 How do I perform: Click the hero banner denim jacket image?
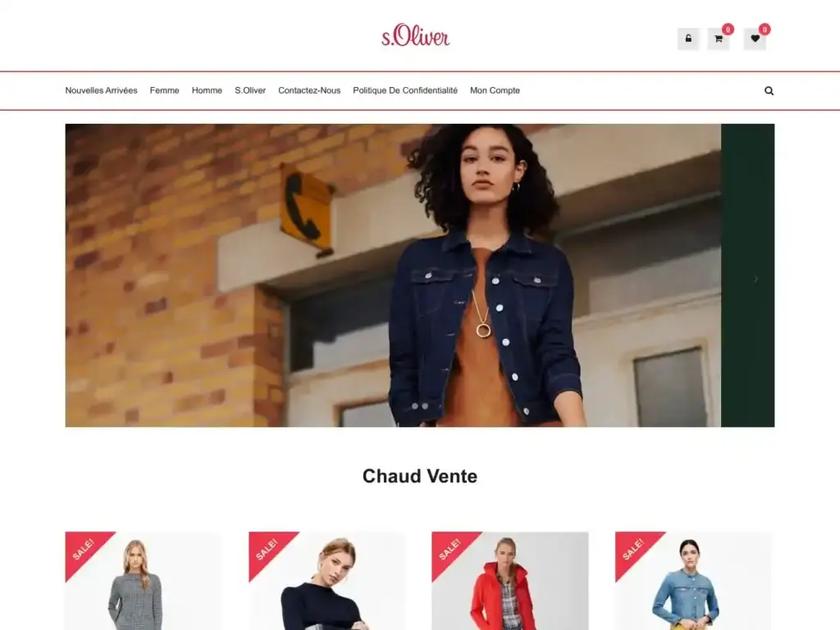(393, 276)
